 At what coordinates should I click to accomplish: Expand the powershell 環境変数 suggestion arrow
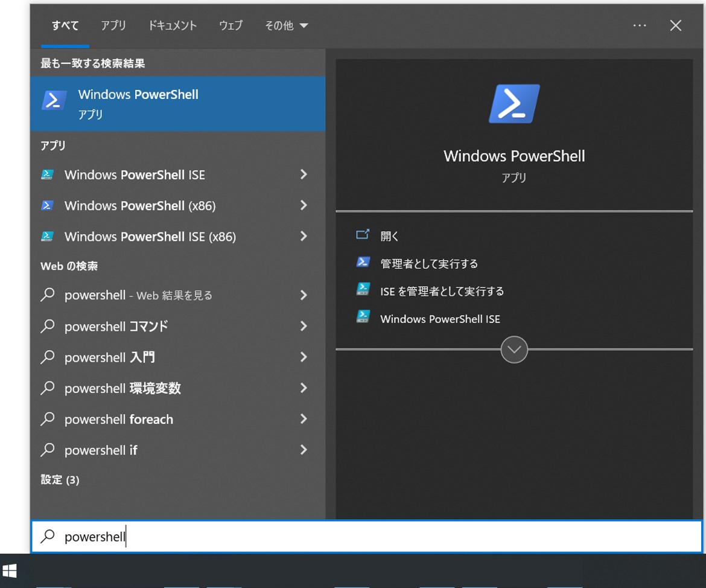pyautogui.click(x=304, y=388)
